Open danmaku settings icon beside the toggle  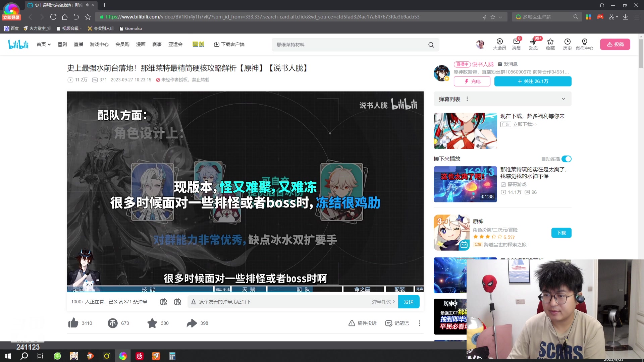[177, 302]
